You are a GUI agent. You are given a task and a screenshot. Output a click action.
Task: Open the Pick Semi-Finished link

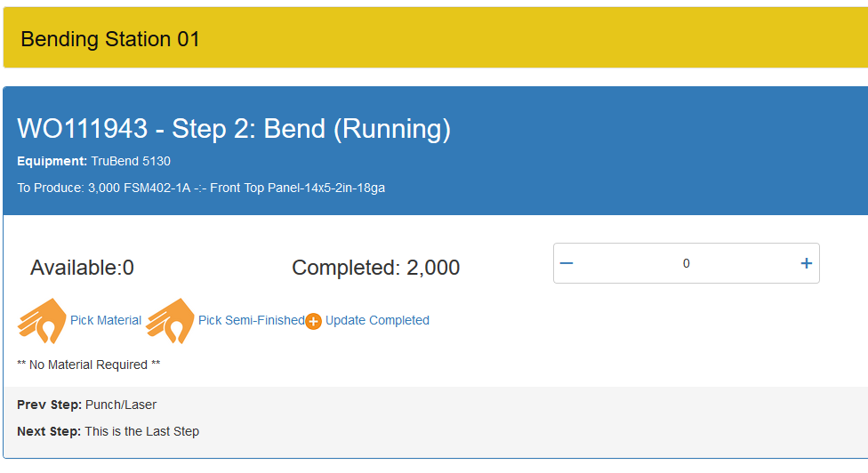[x=251, y=320]
